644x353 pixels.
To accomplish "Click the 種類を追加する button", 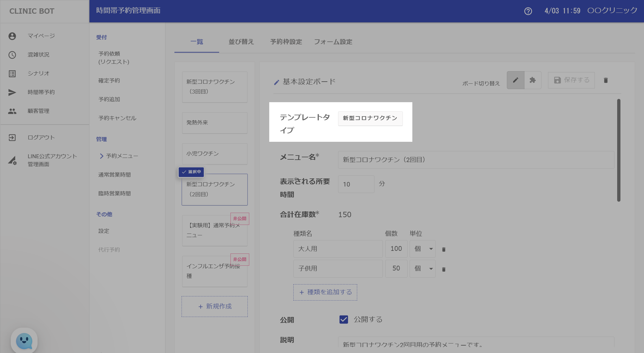I will [x=325, y=292].
